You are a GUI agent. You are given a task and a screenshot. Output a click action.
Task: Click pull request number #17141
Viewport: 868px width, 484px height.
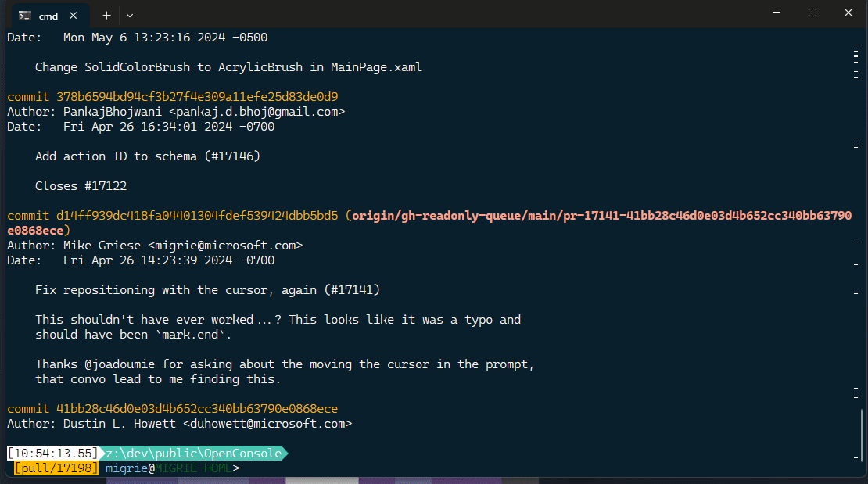tap(352, 289)
